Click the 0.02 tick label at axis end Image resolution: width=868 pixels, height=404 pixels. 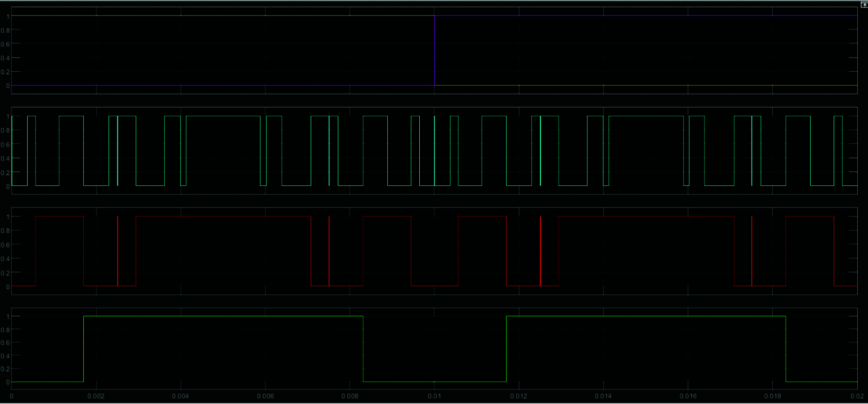[x=857, y=396]
